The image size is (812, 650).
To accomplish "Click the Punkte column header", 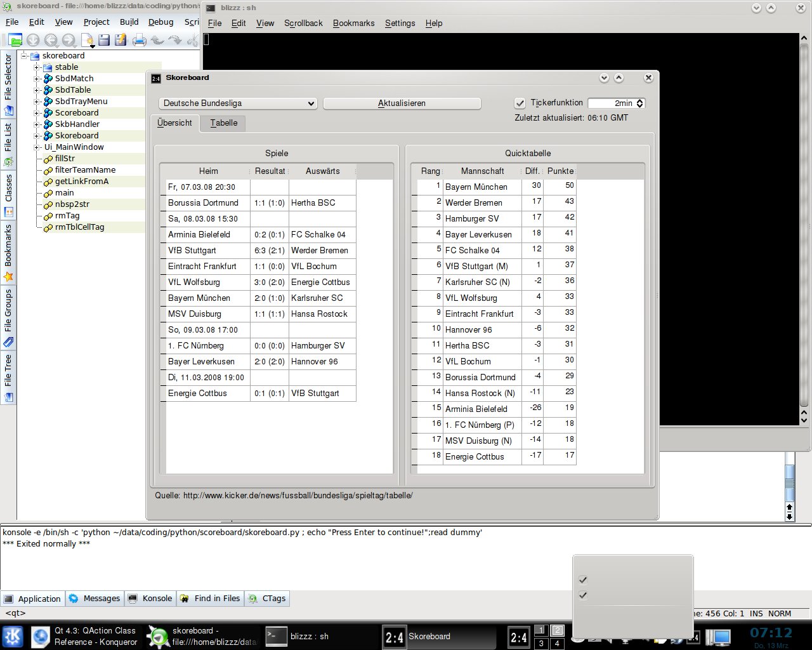I will pyautogui.click(x=560, y=171).
